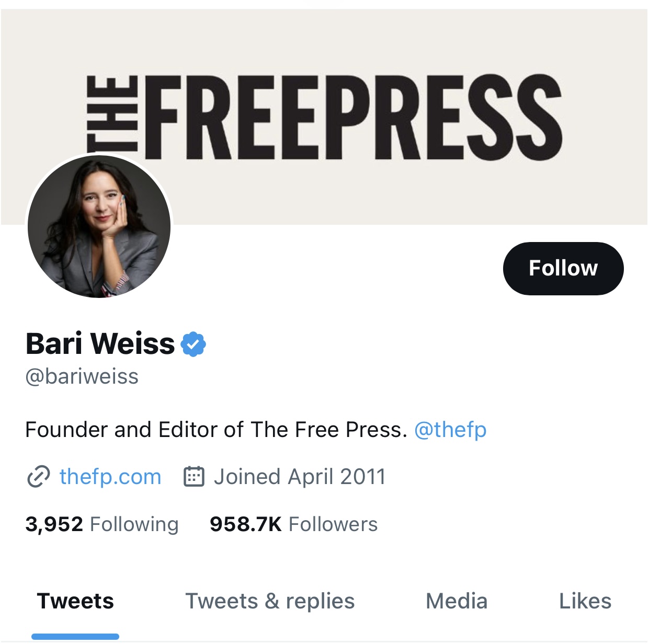
Task: Follow the Bari Weiss account
Action: [563, 268]
